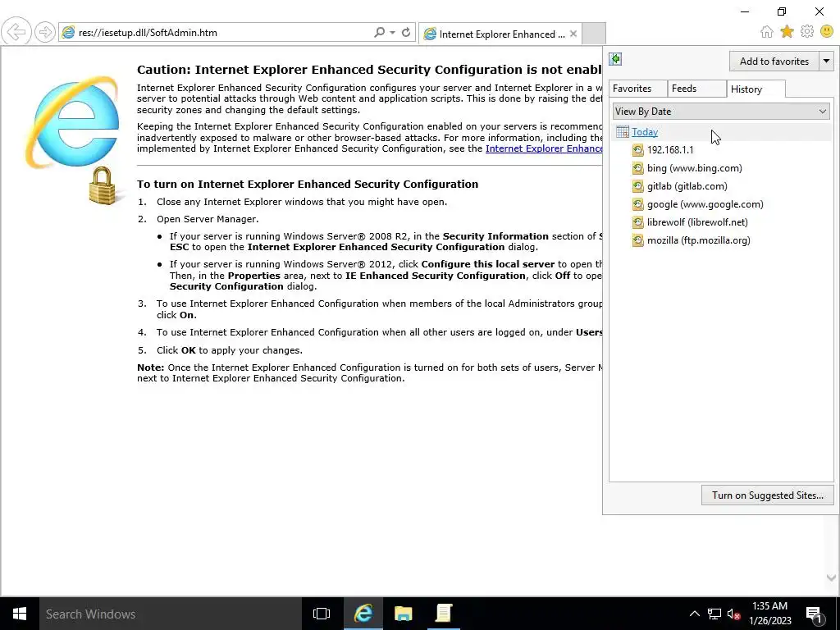Screen dimensions: 840x630
Task: Click the network tray icon
Action: (714, 614)
